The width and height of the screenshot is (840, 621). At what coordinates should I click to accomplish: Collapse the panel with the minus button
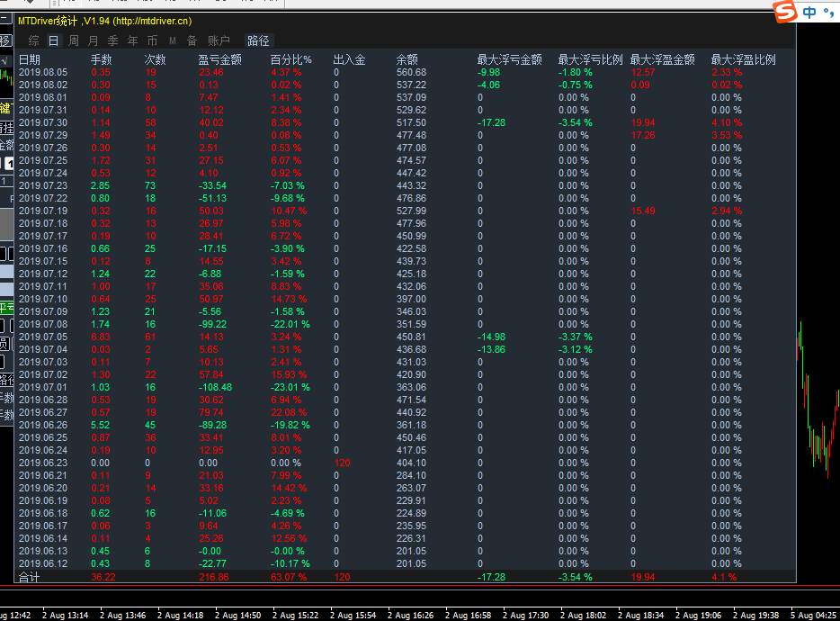click(6, 19)
